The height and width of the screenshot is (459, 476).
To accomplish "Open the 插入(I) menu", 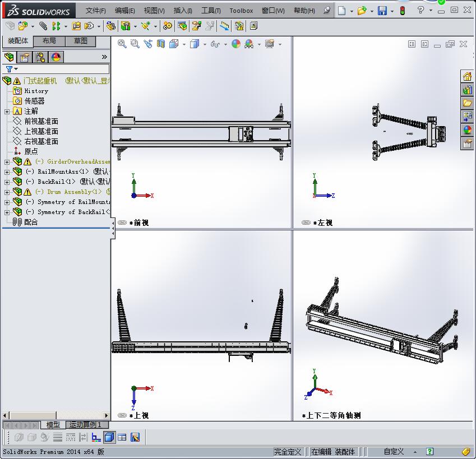I will pos(183,11).
